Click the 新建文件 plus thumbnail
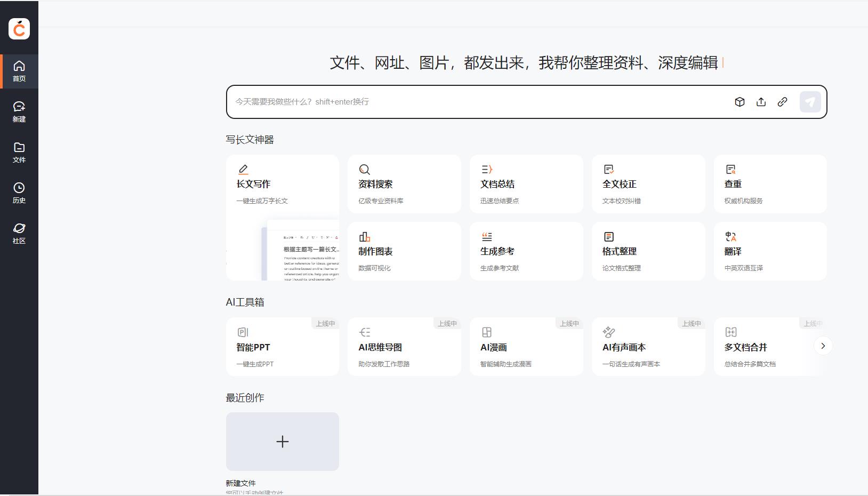The image size is (868, 496). [x=282, y=442]
